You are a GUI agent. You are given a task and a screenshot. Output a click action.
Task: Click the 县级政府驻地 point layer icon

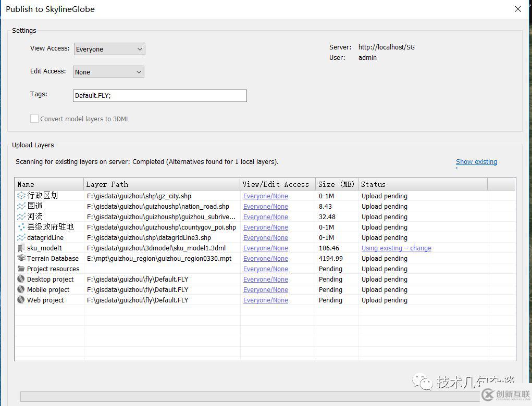(21, 227)
